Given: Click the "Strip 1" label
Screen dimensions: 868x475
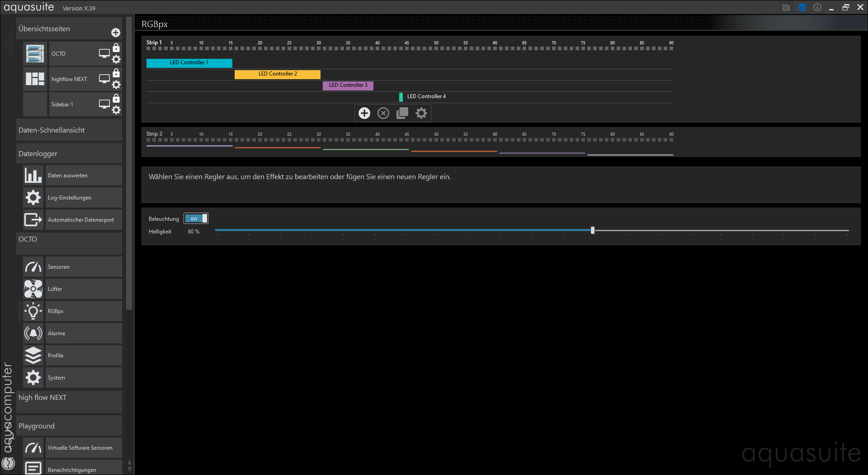Looking at the screenshot, I should pos(154,43).
